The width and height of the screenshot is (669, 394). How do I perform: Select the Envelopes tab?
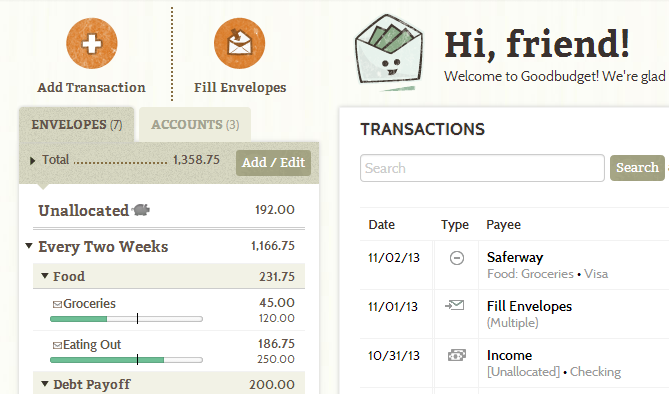(77, 125)
